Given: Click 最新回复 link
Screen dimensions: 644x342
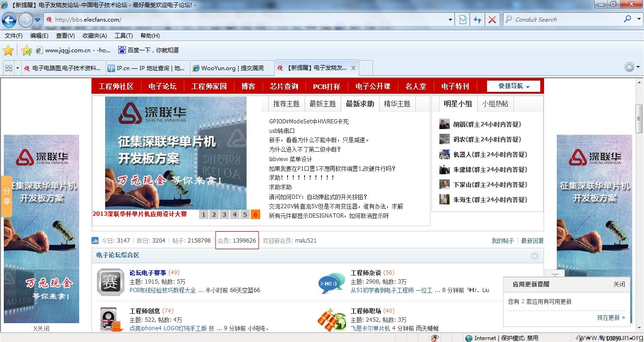Looking at the screenshot, I should pyautogui.click(x=532, y=241).
